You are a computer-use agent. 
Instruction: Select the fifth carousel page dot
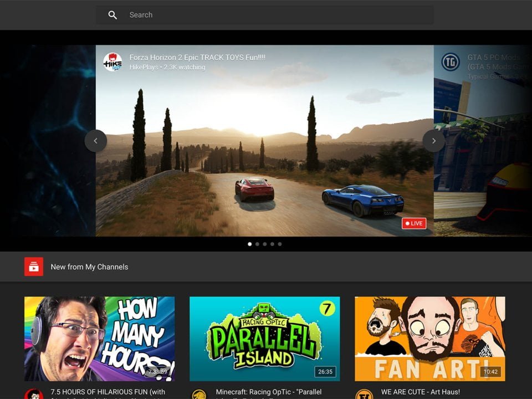click(x=279, y=244)
